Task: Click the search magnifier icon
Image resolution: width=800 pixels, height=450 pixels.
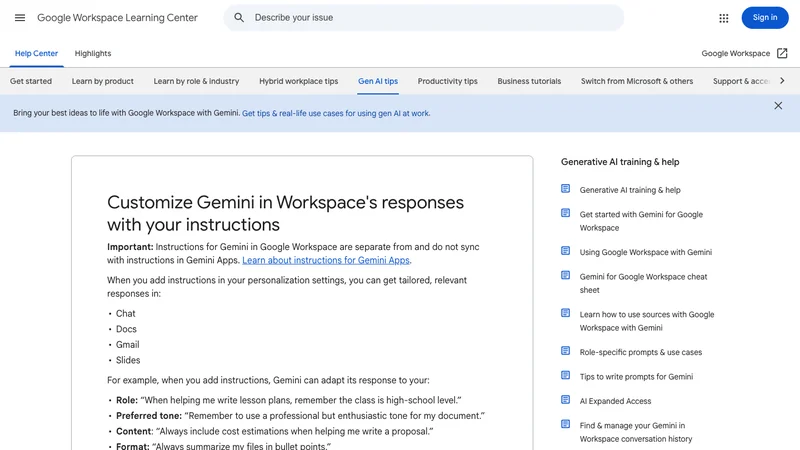Action: 239,17
